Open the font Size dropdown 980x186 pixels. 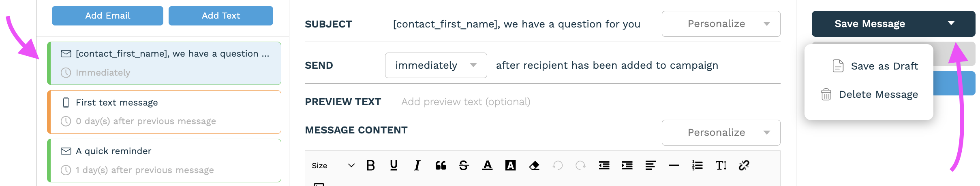pyautogui.click(x=333, y=165)
